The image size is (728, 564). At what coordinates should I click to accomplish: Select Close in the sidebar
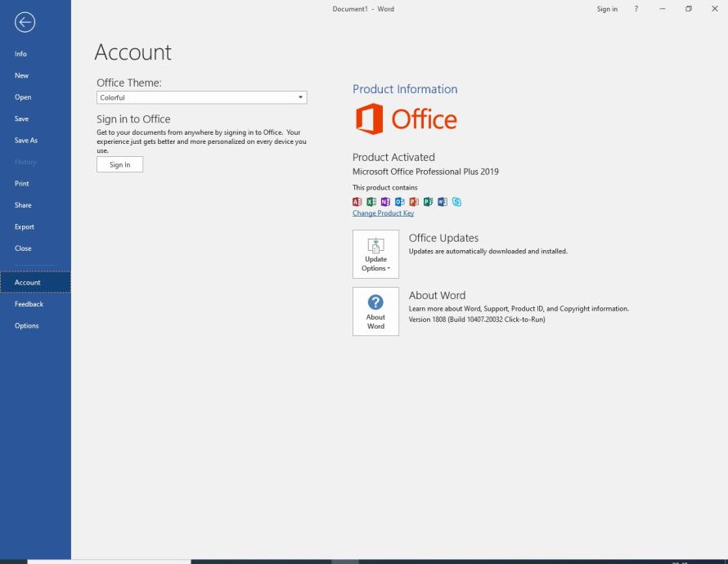(x=35, y=248)
